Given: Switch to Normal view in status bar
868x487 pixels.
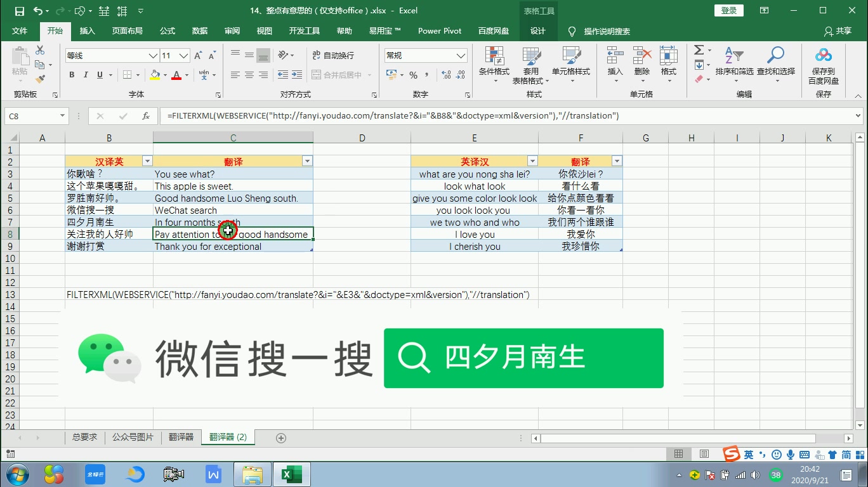Looking at the screenshot, I should (679, 454).
